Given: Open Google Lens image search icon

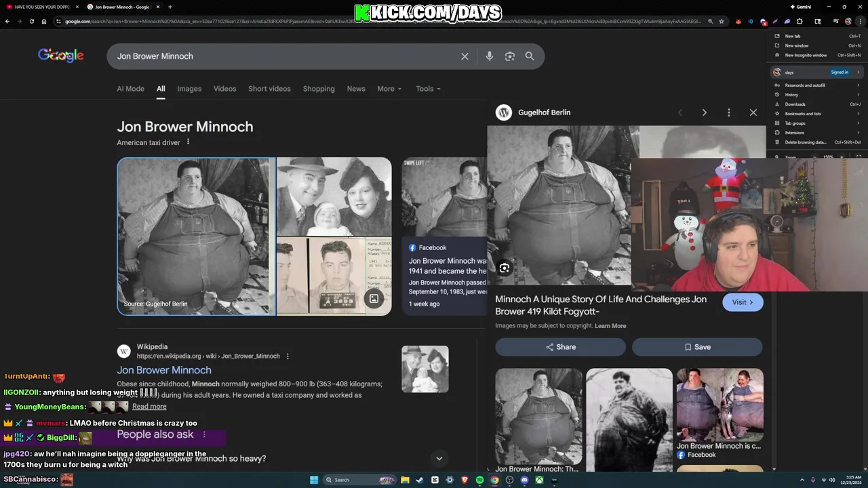Looking at the screenshot, I should coord(510,56).
